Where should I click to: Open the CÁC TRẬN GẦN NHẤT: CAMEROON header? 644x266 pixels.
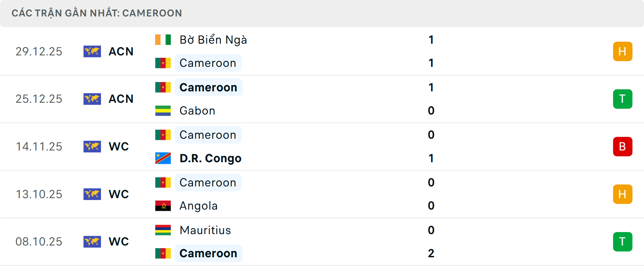pos(97,13)
